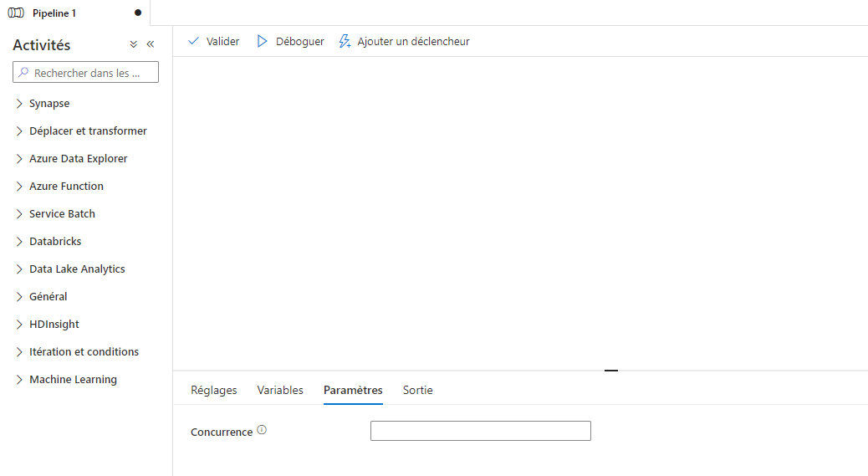Click the Machine Learning label
The width and height of the screenshot is (868, 476).
pos(73,380)
